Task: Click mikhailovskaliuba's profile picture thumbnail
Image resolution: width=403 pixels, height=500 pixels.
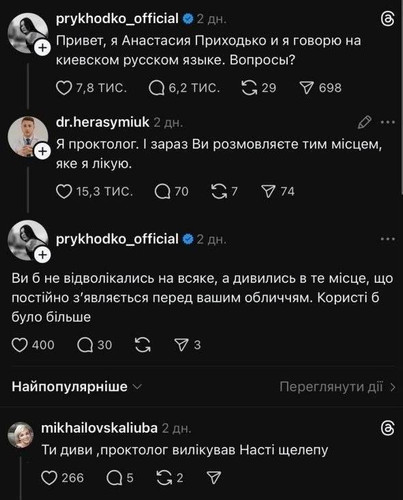Action: click(21, 435)
